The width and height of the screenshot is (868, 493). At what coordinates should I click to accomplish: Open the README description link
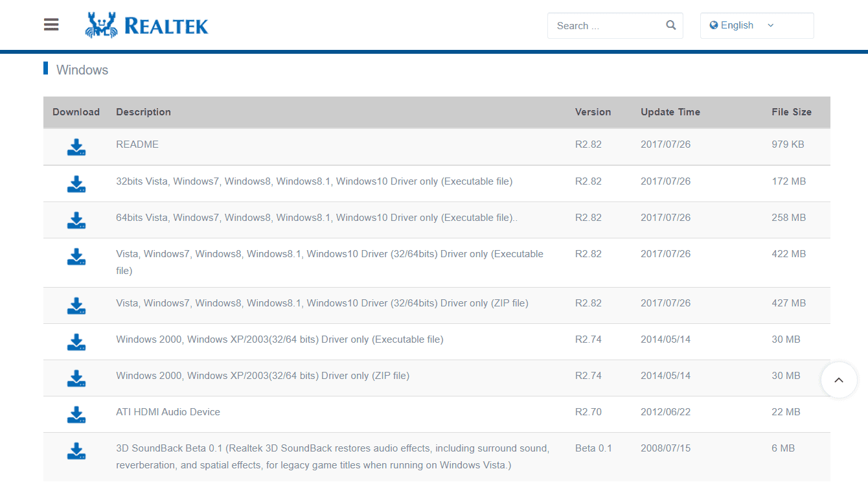pyautogui.click(x=137, y=144)
